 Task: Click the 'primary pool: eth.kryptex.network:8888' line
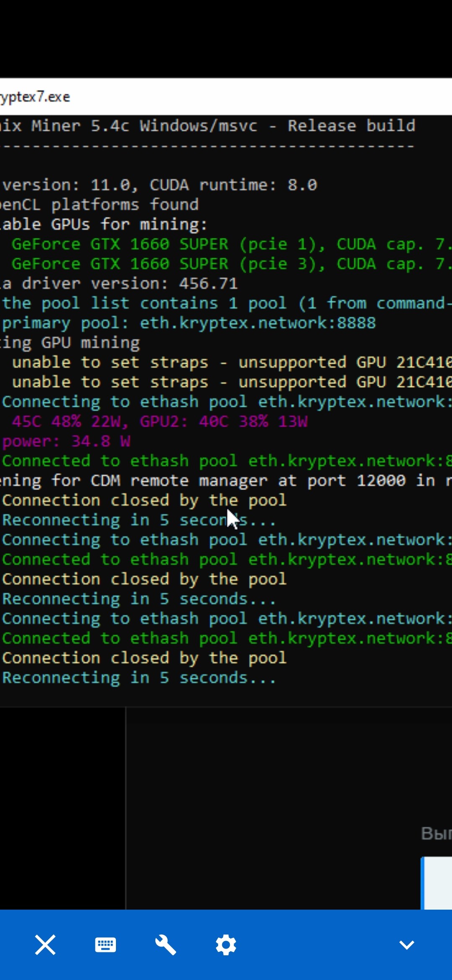pos(189,323)
